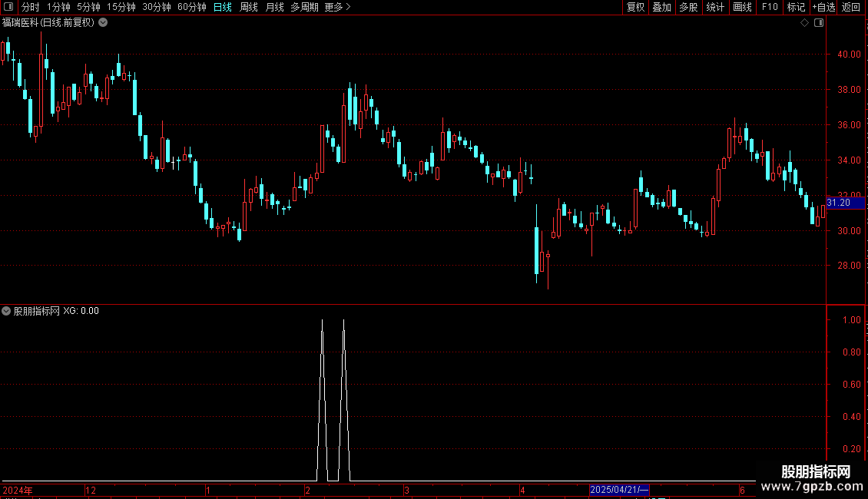Click the 12 month marker on time axis
This screenshot has width=868, height=499.
click(x=91, y=490)
